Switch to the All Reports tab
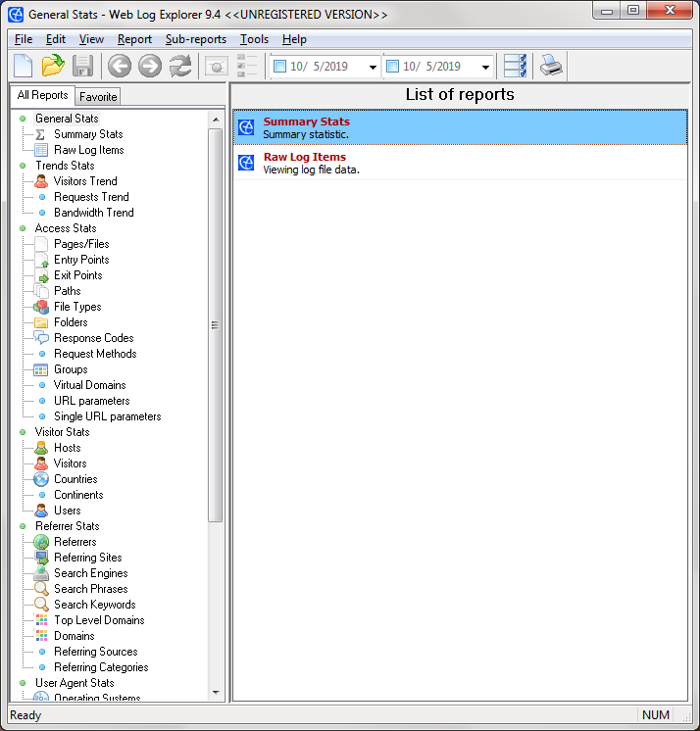The height and width of the screenshot is (731, 700). coord(42,95)
